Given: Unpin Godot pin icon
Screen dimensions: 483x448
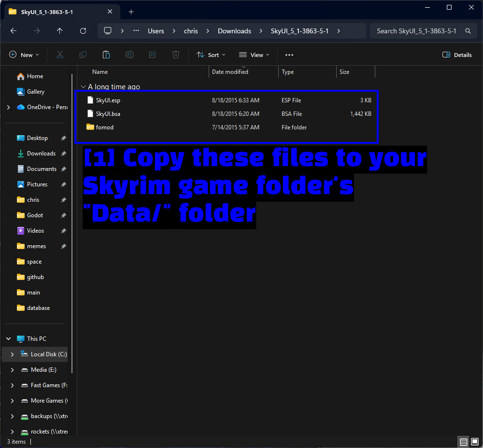Looking at the screenshot, I should coord(64,215).
